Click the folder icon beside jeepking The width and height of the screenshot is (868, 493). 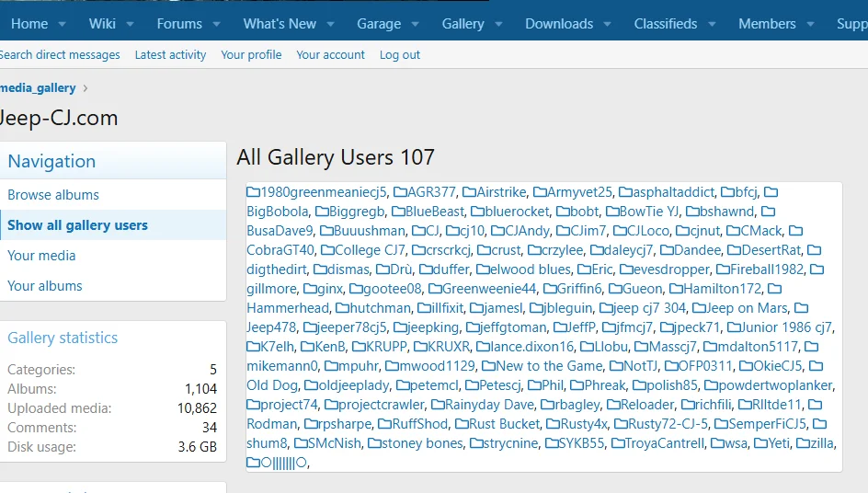click(x=400, y=328)
